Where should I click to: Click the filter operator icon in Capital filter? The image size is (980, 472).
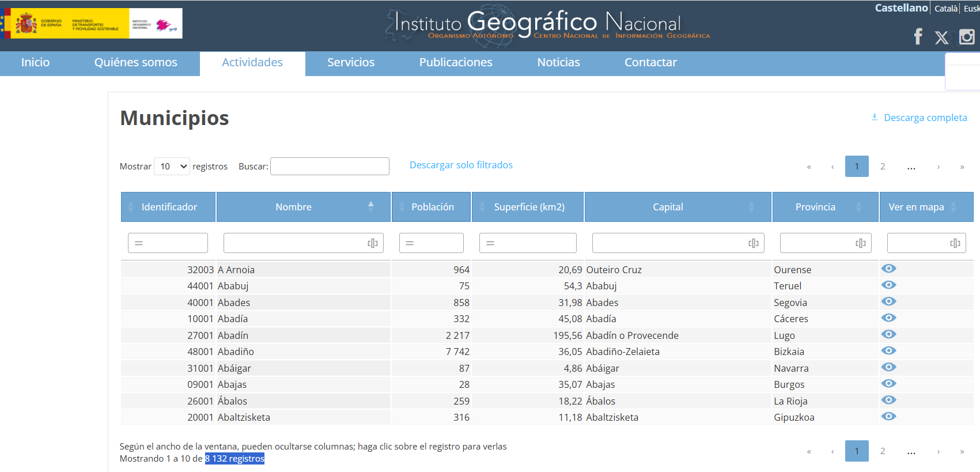[753, 243]
